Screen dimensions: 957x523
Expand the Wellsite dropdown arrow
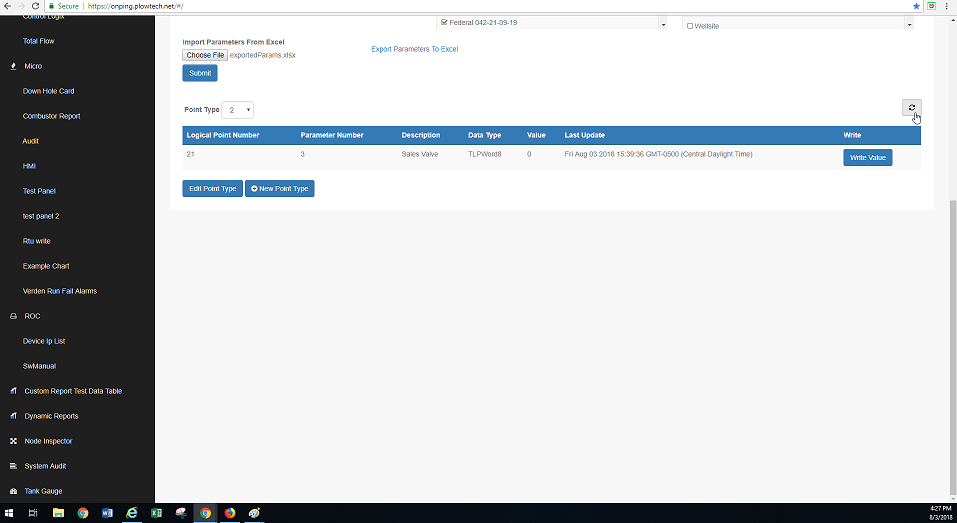pos(907,24)
